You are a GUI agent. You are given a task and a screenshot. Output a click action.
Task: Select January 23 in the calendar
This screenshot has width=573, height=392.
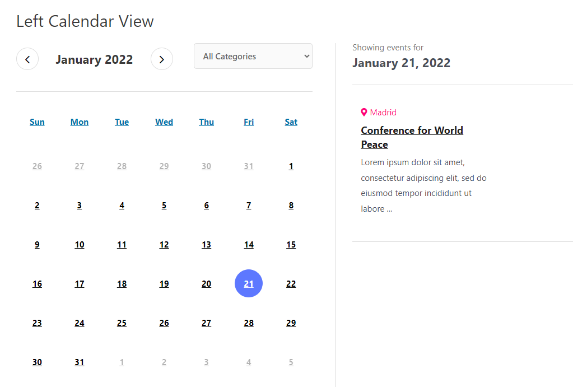[38, 323]
